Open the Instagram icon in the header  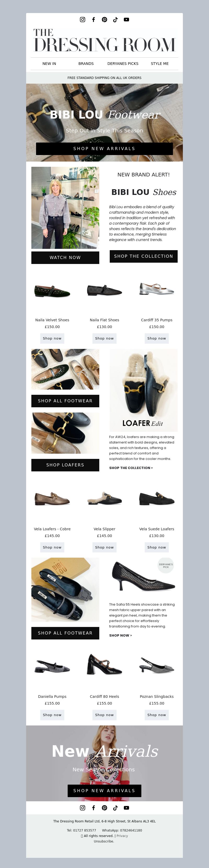click(82, 20)
